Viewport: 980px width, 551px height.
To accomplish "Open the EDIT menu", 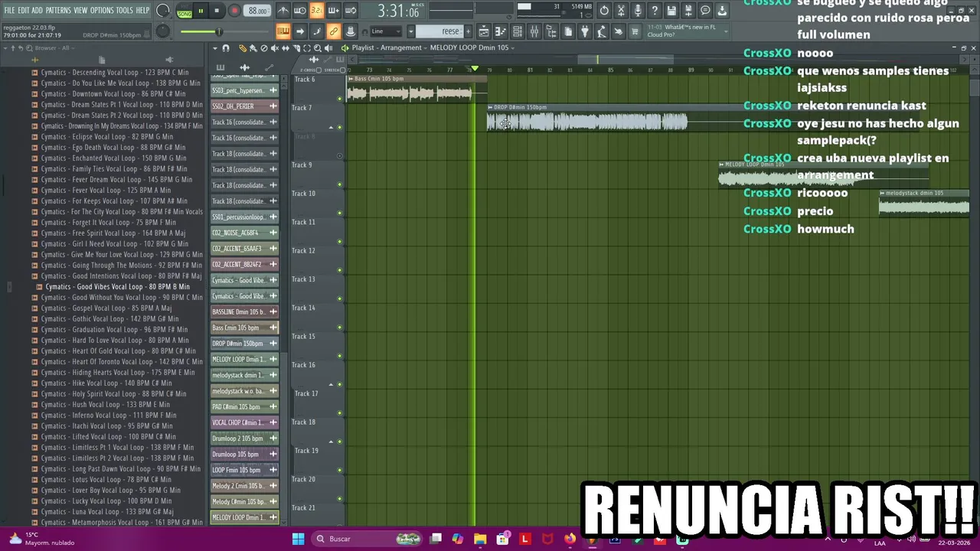I will tap(24, 11).
